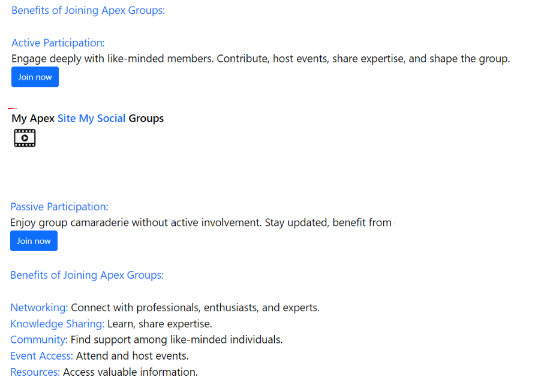Click the small red mark above My Apex
The width and height of the screenshot is (538, 392).
[x=12, y=108]
